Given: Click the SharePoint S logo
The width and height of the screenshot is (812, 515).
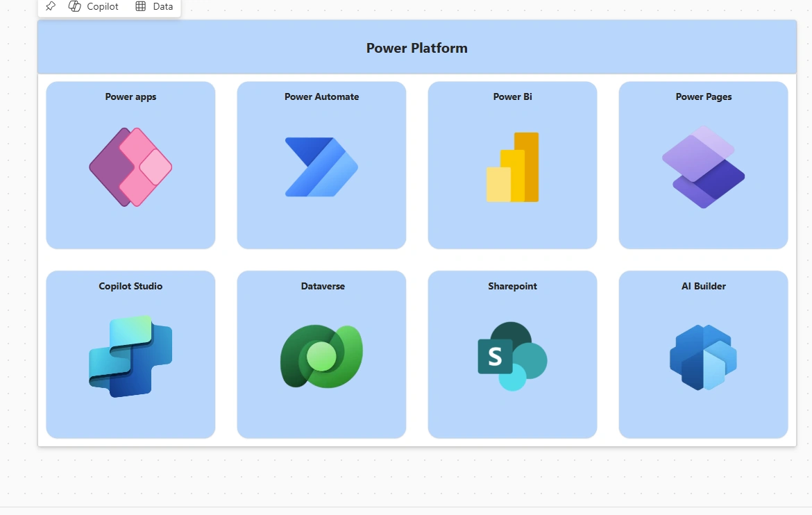Looking at the screenshot, I should point(513,357).
